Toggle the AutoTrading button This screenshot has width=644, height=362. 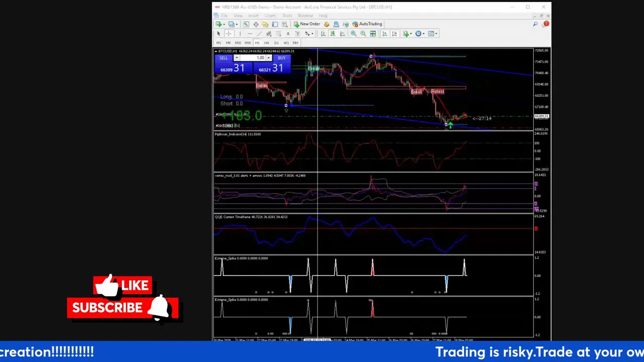point(367,24)
